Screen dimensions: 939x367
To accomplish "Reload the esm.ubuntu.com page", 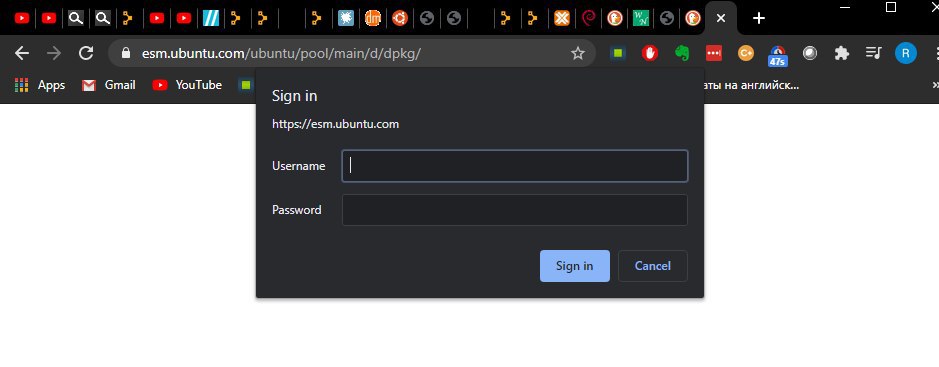I will (86, 53).
